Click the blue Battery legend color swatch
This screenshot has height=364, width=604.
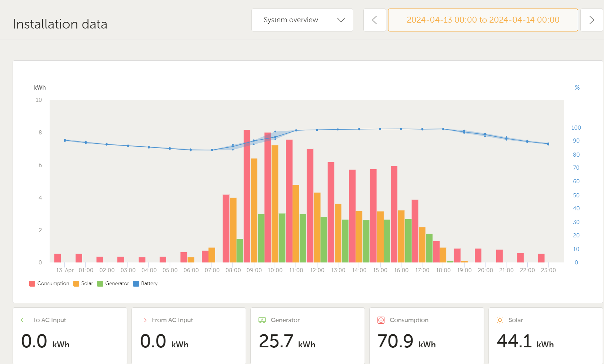point(136,284)
